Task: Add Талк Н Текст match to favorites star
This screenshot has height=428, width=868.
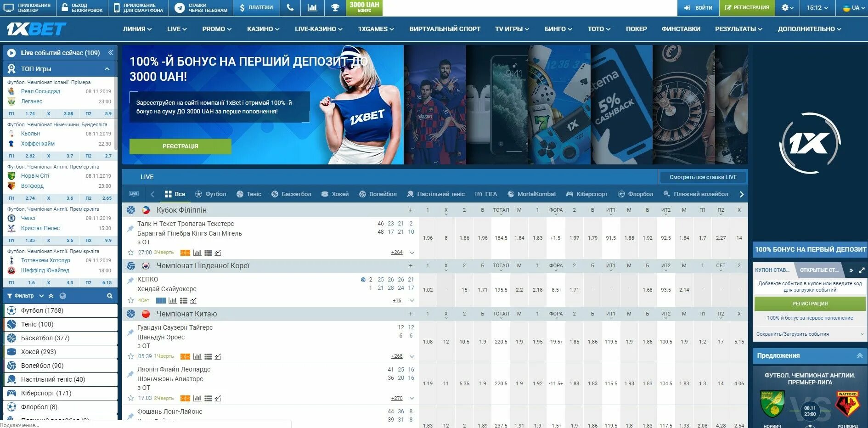Action: (130, 253)
